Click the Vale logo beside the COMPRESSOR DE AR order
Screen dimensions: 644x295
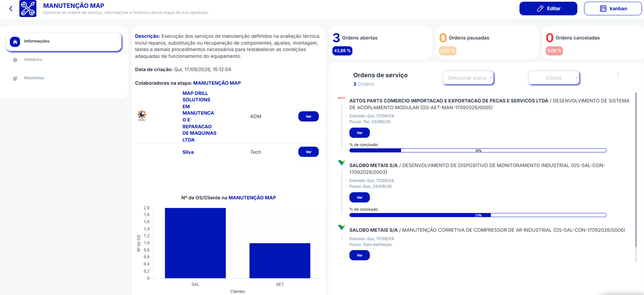342,227
